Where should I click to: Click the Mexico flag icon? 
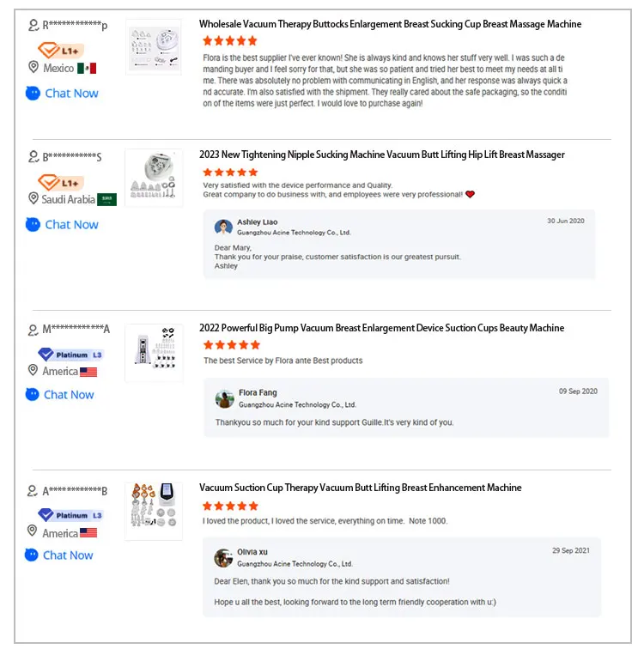coord(87,68)
